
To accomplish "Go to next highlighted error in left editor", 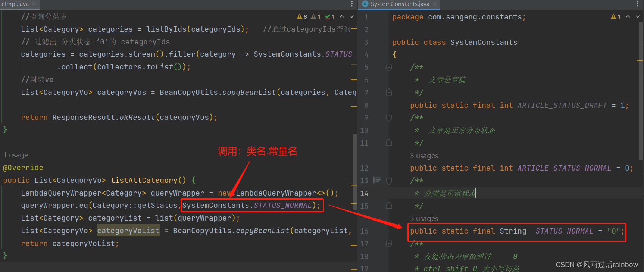I will tap(352, 16).
